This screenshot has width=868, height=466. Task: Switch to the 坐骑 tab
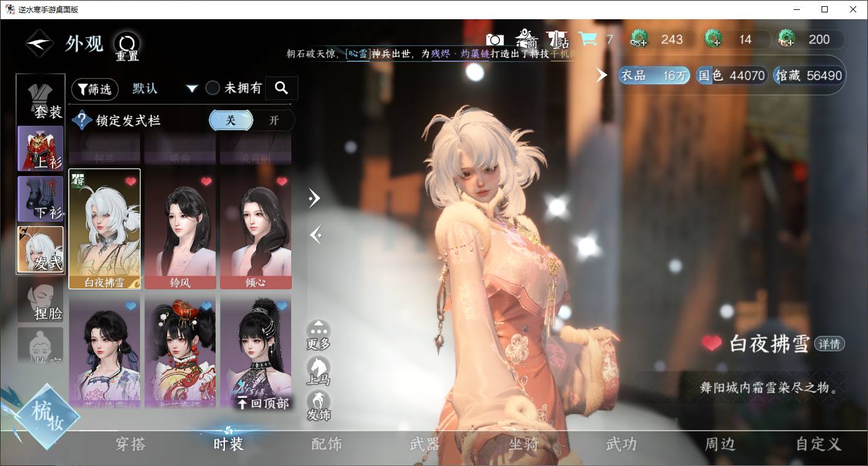[524, 444]
